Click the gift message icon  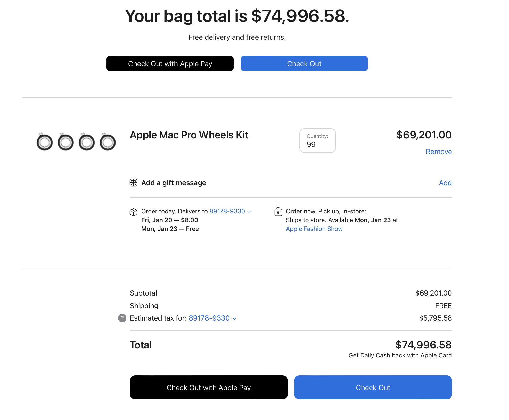tap(133, 183)
